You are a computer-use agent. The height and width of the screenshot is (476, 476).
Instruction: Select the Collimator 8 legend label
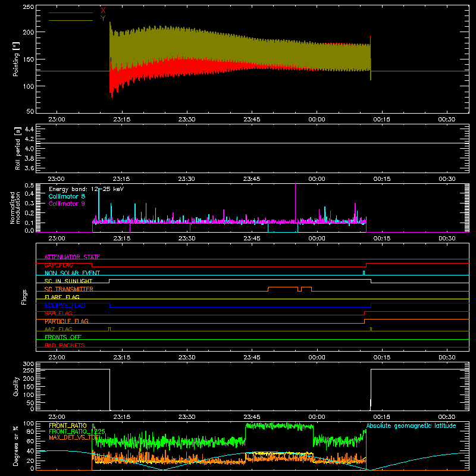click(x=67, y=196)
